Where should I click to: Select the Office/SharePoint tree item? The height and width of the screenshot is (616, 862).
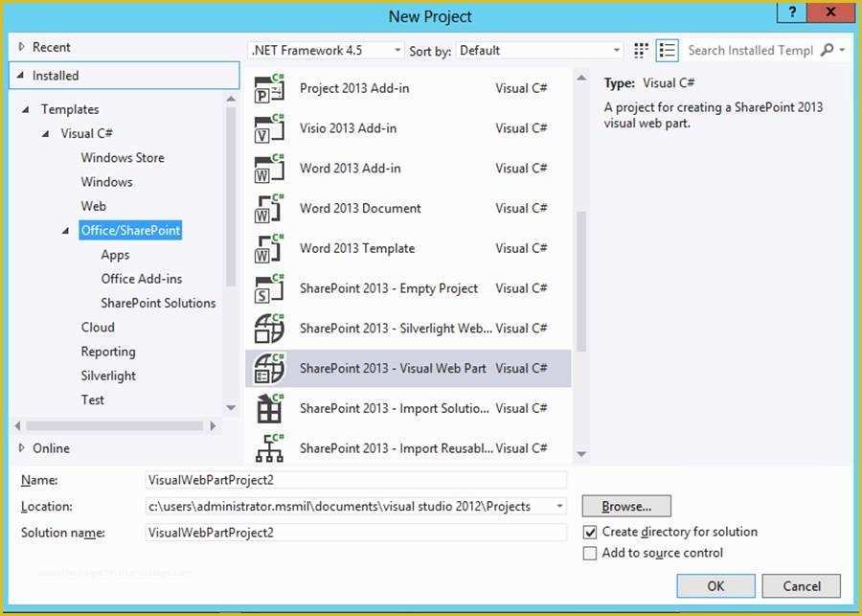coord(130,231)
